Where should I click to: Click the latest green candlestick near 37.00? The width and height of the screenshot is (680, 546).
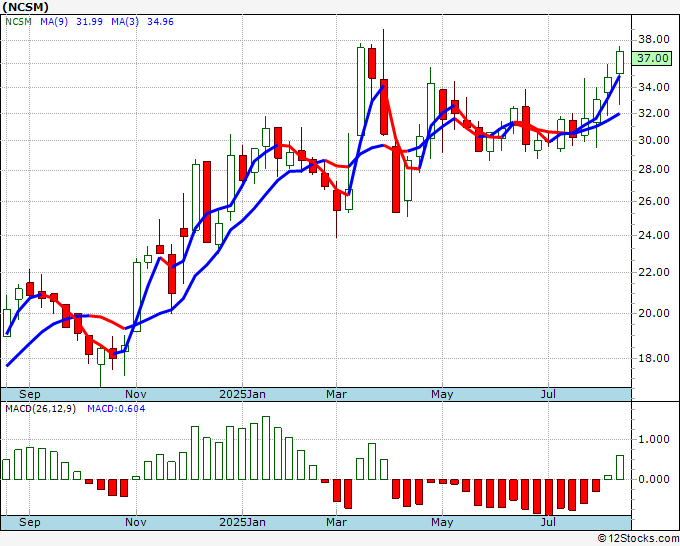[620, 62]
